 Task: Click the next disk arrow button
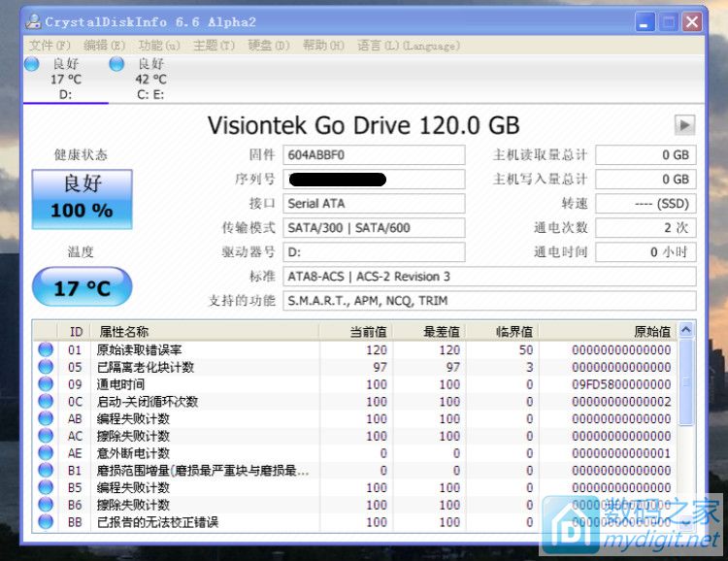coord(684,125)
